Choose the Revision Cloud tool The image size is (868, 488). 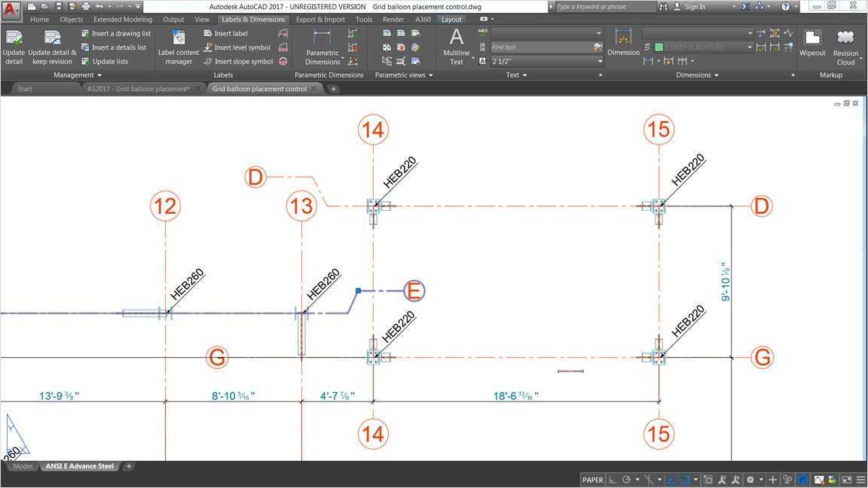[845, 47]
